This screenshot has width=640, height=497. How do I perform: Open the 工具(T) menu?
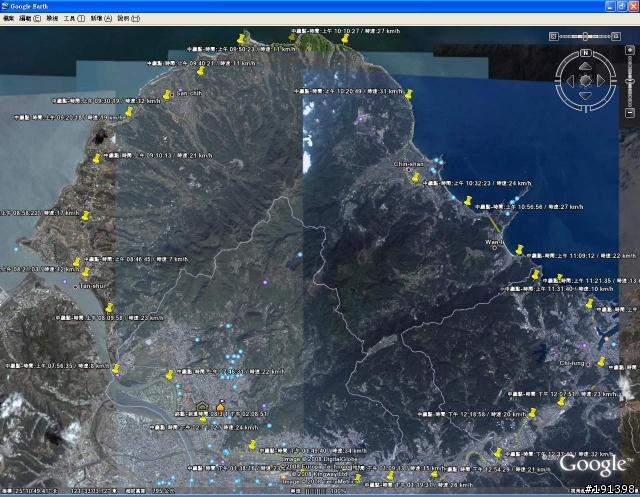pos(74,18)
